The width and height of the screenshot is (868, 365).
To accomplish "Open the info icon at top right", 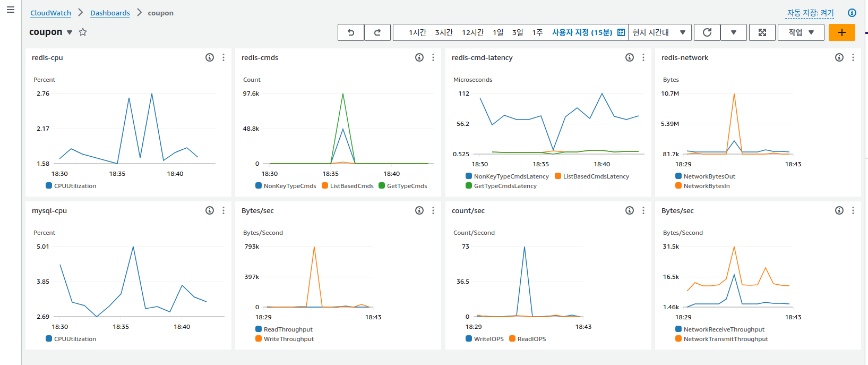I will click(x=852, y=13).
